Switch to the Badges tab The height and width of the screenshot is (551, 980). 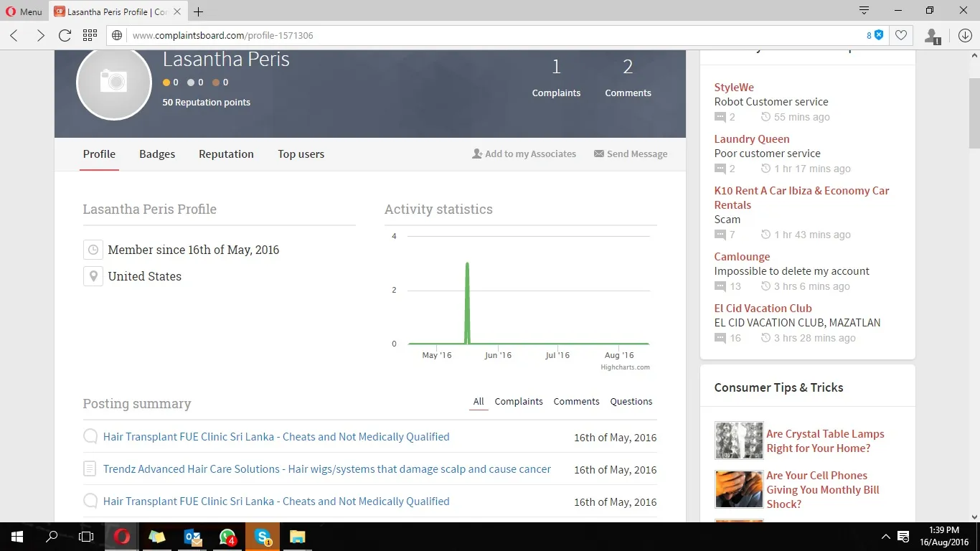[x=157, y=154]
